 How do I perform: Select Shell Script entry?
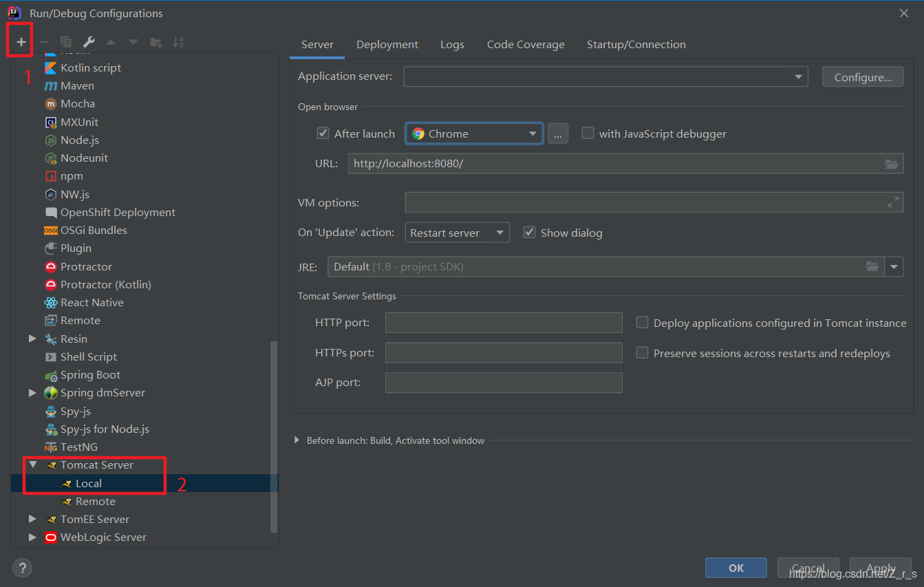coord(88,356)
